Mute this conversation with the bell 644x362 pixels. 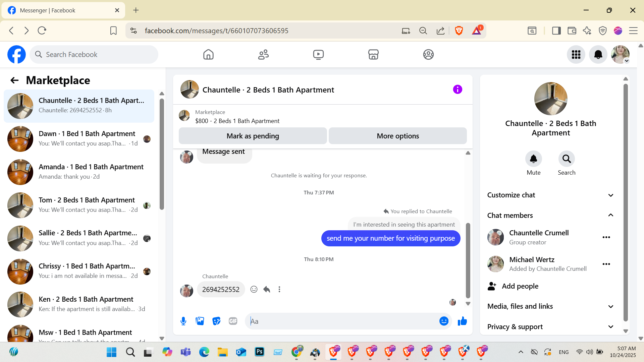click(x=533, y=159)
